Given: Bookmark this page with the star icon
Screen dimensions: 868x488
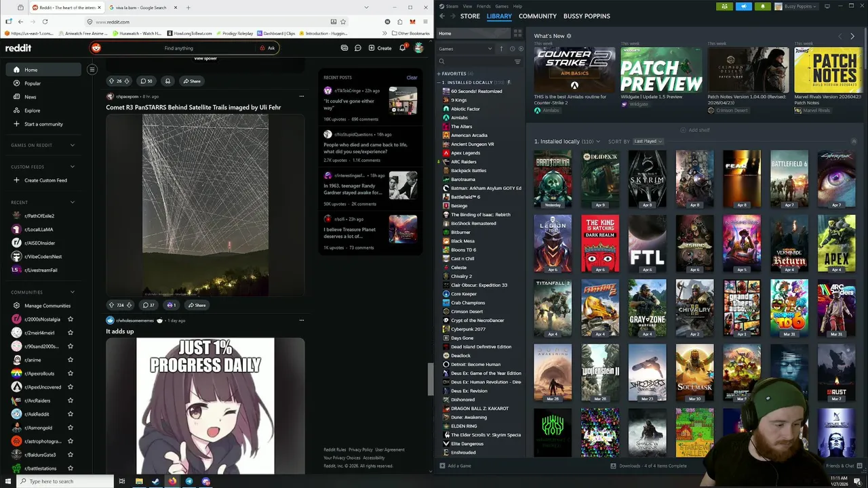Looking at the screenshot, I should (x=343, y=22).
